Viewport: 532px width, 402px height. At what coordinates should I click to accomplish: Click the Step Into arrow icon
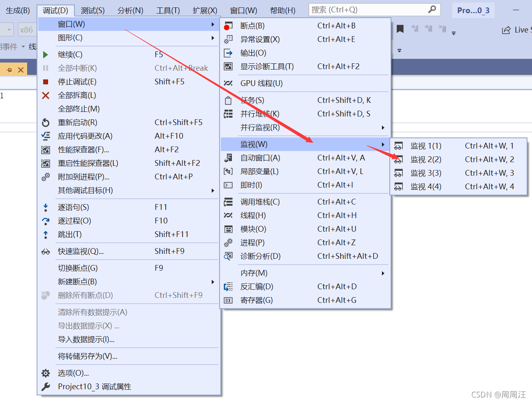(x=46, y=207)
